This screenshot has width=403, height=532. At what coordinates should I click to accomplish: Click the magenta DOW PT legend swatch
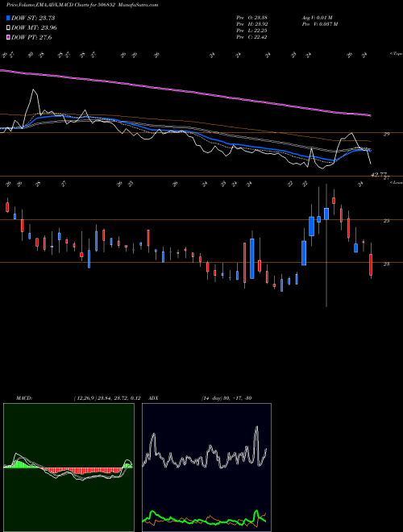[8, 37]
